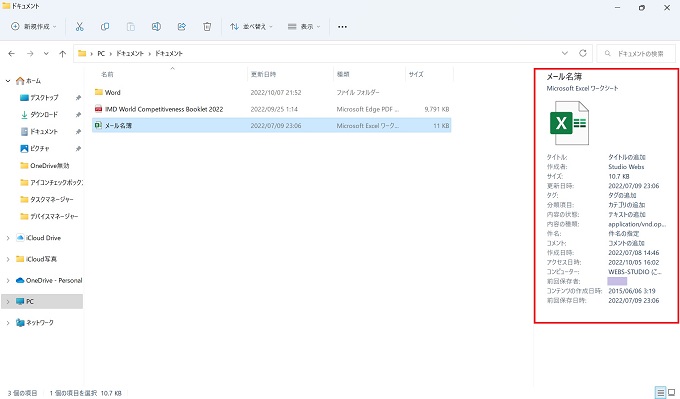
Task: Click Studio Webs author value
Action: 626,167
